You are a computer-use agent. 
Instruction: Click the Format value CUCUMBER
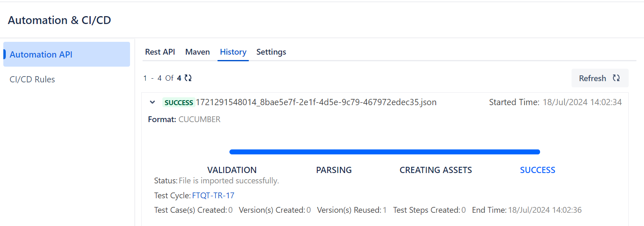pyautogui.click(x=200, y=120)
